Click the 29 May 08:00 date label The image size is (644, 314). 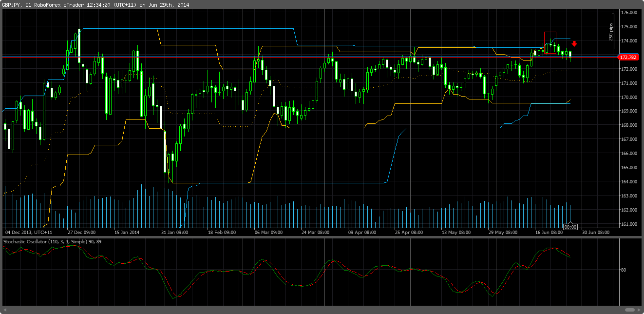[502, 232]
